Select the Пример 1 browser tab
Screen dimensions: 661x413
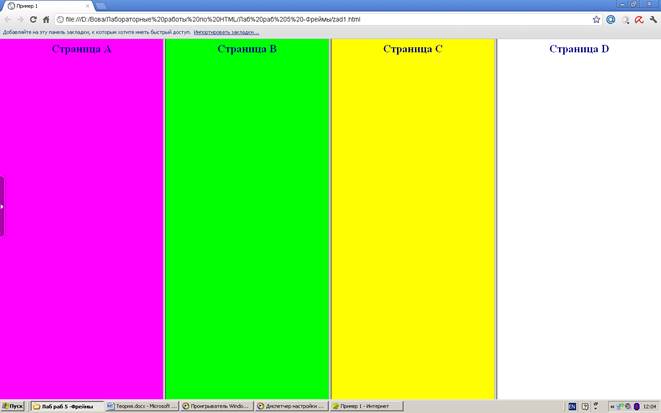46,6
